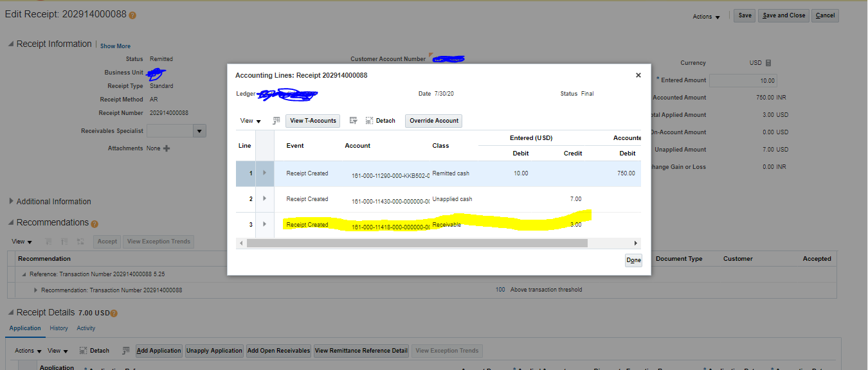Image resolution: width=868 pixels, height=370 pixels.
Task: Expand accounting line 2 details arrow
Action: 265,199
